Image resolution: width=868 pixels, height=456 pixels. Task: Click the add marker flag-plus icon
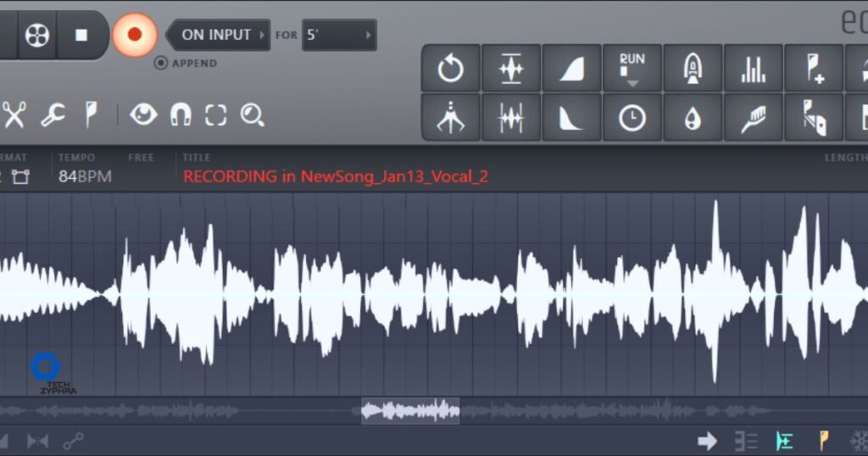point(814,69)
